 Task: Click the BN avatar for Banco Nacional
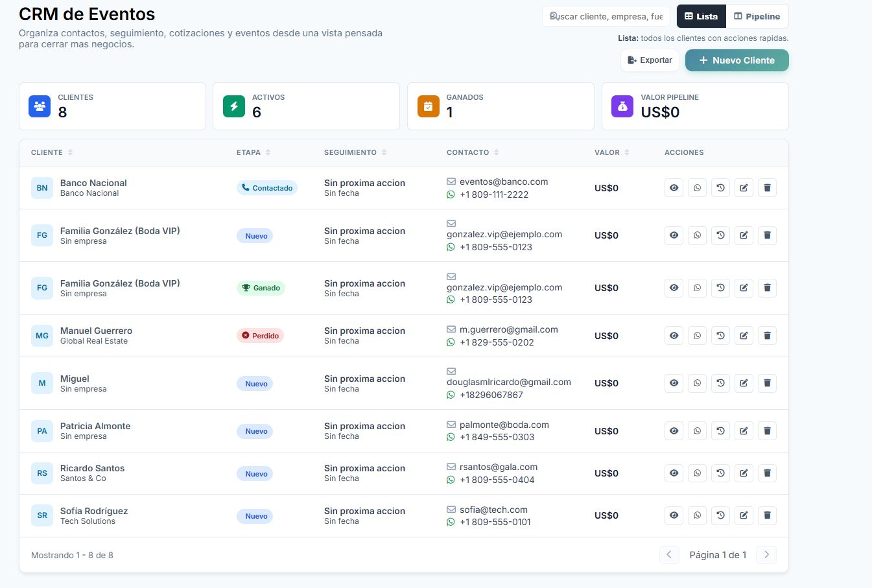pos(42,188)
